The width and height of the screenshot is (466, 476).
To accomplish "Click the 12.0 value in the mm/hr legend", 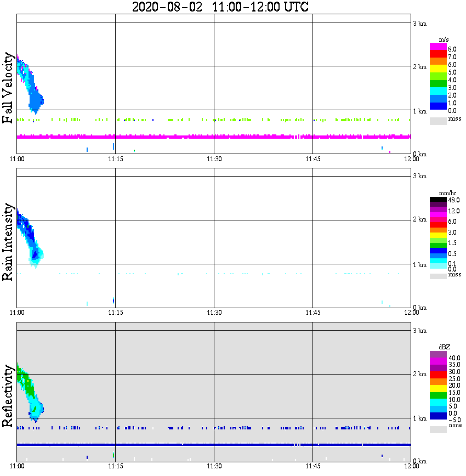I will click(x=454, y=211).
